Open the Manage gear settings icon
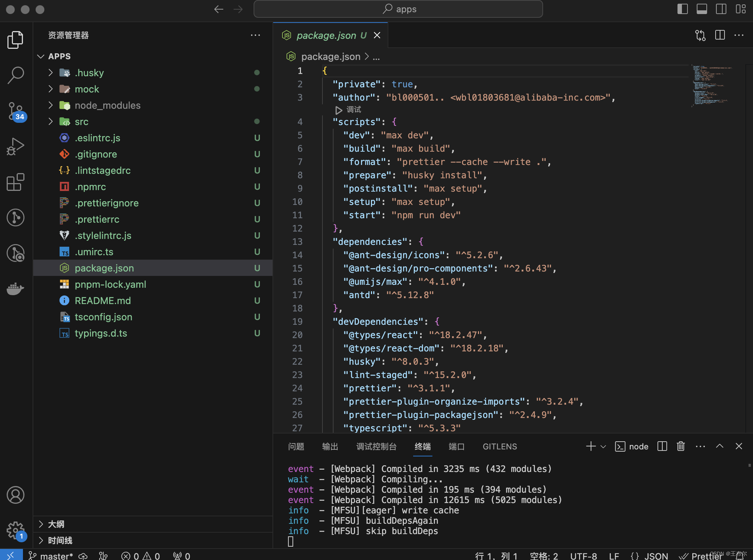The width and height of the screenshot is (753, 560). (16, 530)
